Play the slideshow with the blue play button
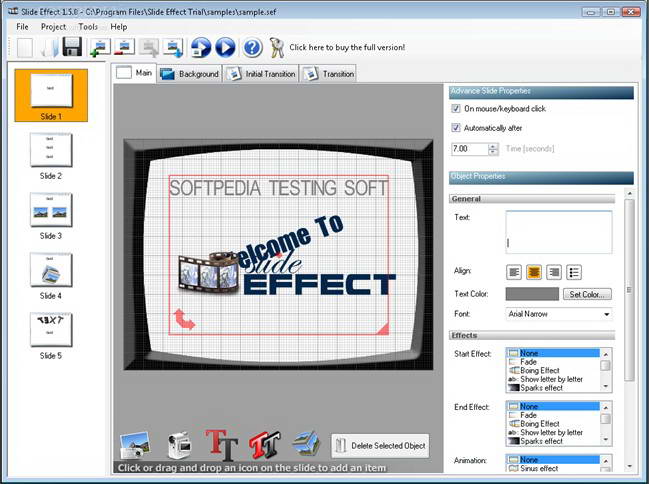Image resolution: width=649 pixels, height=484 pixels. [x=225, y=47]
